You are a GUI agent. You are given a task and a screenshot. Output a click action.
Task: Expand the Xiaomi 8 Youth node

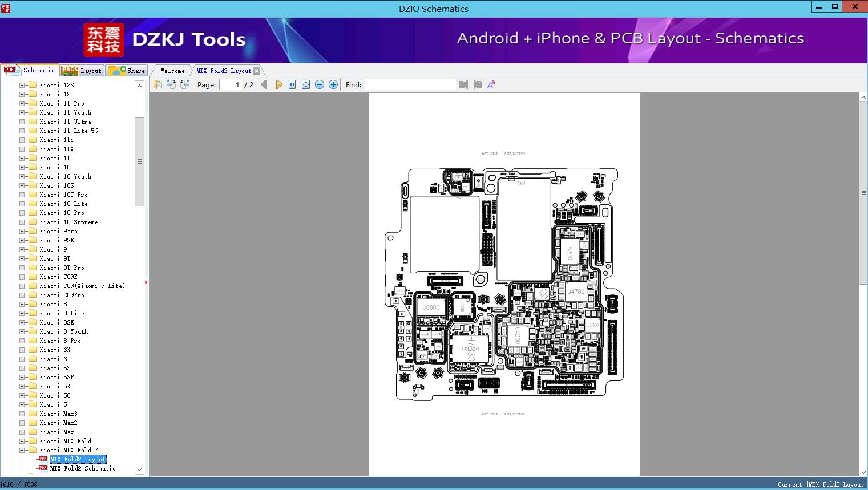(x=22, y=331)
